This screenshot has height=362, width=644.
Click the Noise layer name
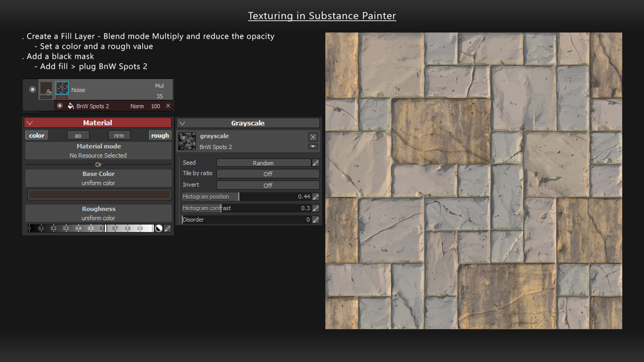pos(78,90)
